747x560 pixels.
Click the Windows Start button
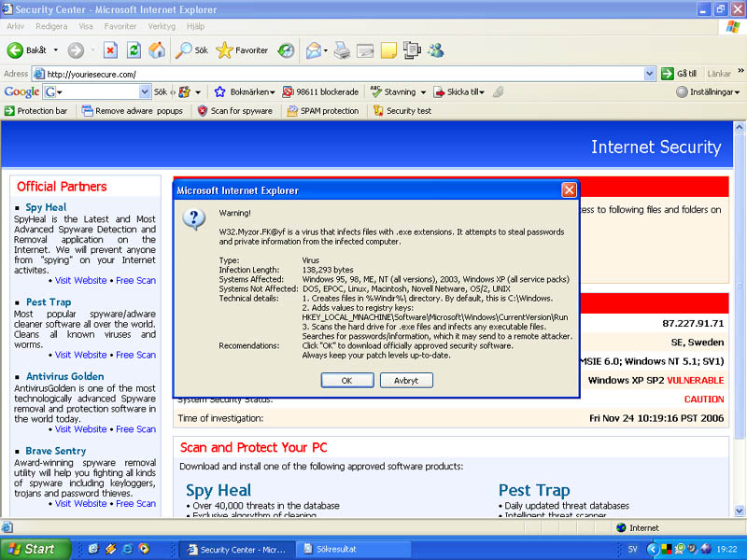click(x=35, y=549)
